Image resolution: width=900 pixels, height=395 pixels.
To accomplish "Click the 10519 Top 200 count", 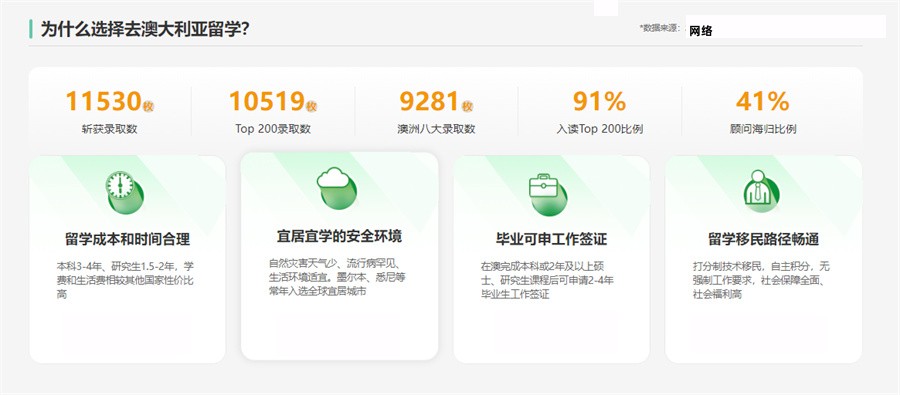I will (x=266, y=102).
